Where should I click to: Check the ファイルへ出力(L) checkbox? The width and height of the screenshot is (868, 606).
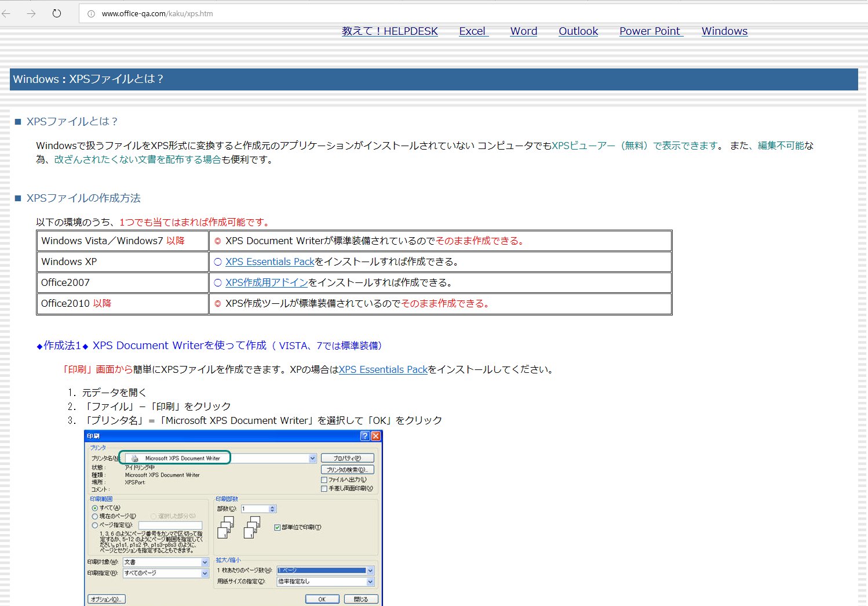click(x=324, y=480)
